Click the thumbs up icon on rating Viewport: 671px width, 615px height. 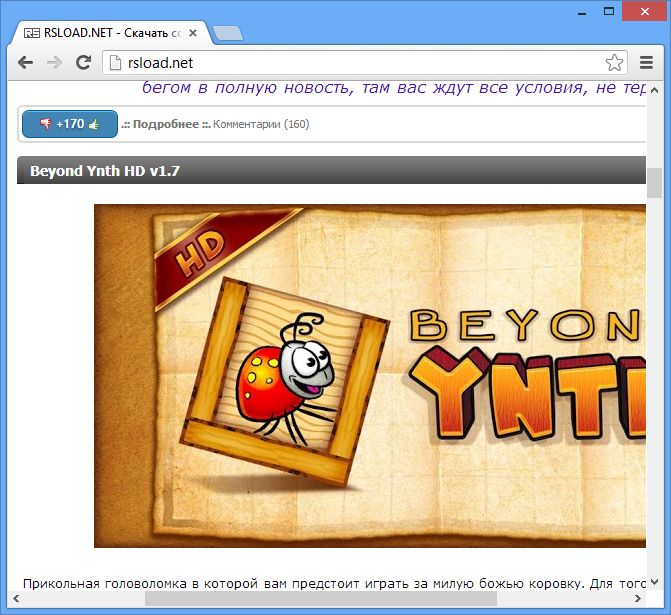click(x=94, y=124)
